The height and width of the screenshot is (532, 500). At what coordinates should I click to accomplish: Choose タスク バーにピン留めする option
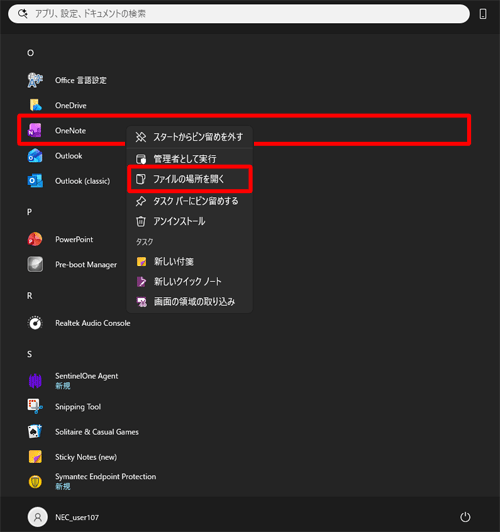tap(189, 201)
